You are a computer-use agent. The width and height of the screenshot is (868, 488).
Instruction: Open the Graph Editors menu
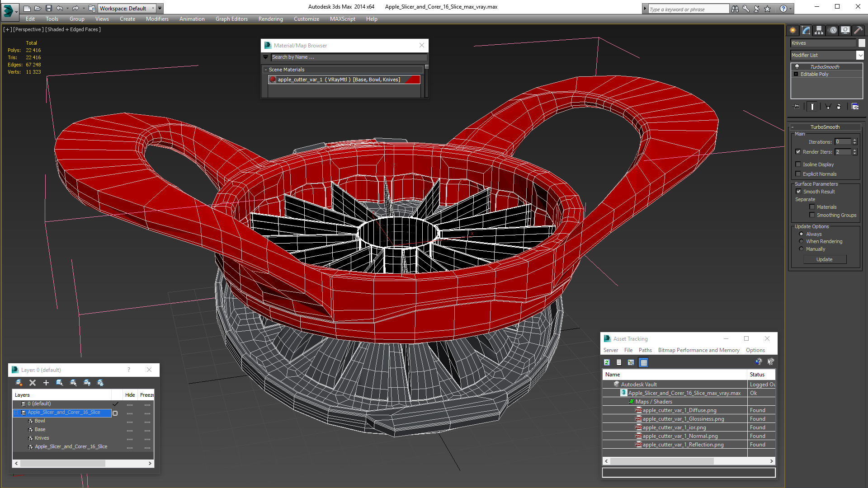click(231, 19)
